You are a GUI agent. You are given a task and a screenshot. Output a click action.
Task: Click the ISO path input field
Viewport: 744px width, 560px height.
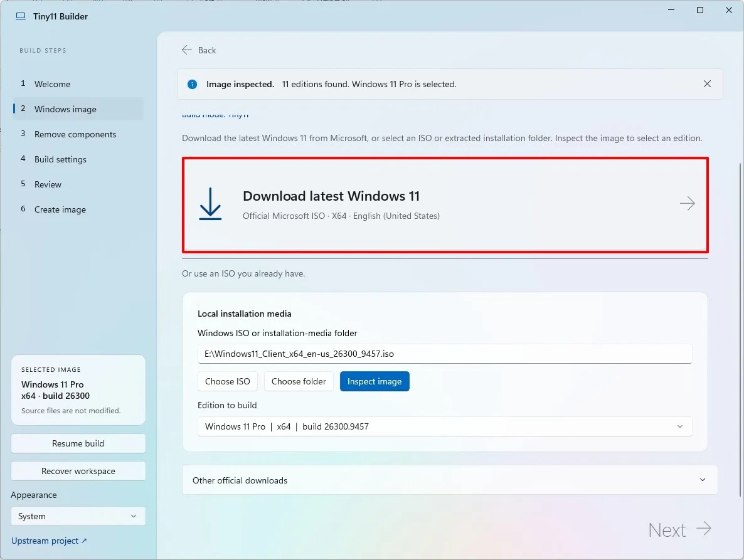coord(445,354)
